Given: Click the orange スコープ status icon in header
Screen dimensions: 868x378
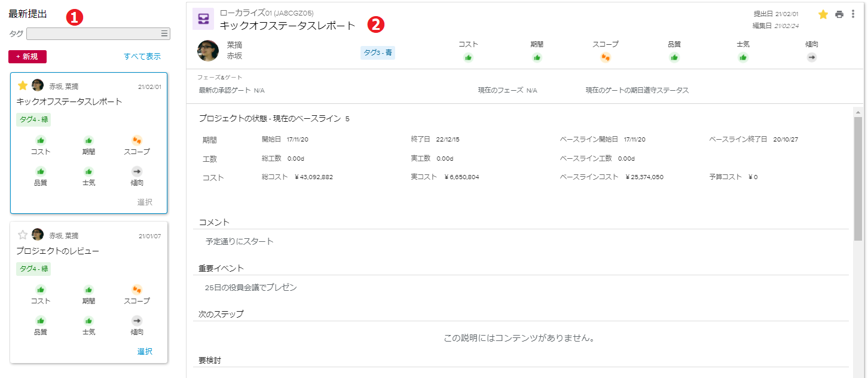Looking at the screenshot, I should click(606, 57).
